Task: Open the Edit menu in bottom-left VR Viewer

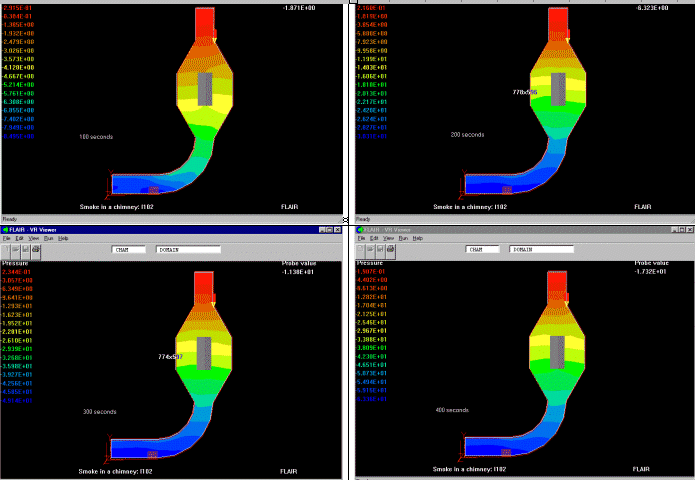Action: 19,238
